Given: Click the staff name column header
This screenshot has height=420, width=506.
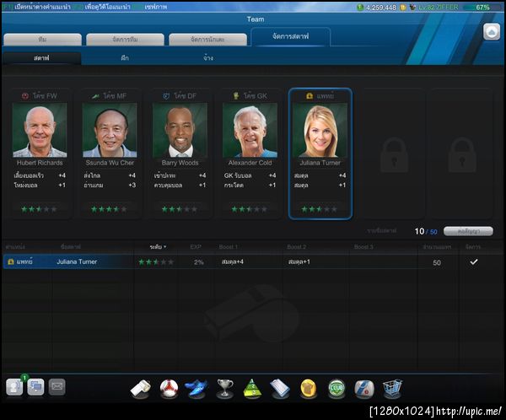Looking at the screenshot, I should point(71,247).
